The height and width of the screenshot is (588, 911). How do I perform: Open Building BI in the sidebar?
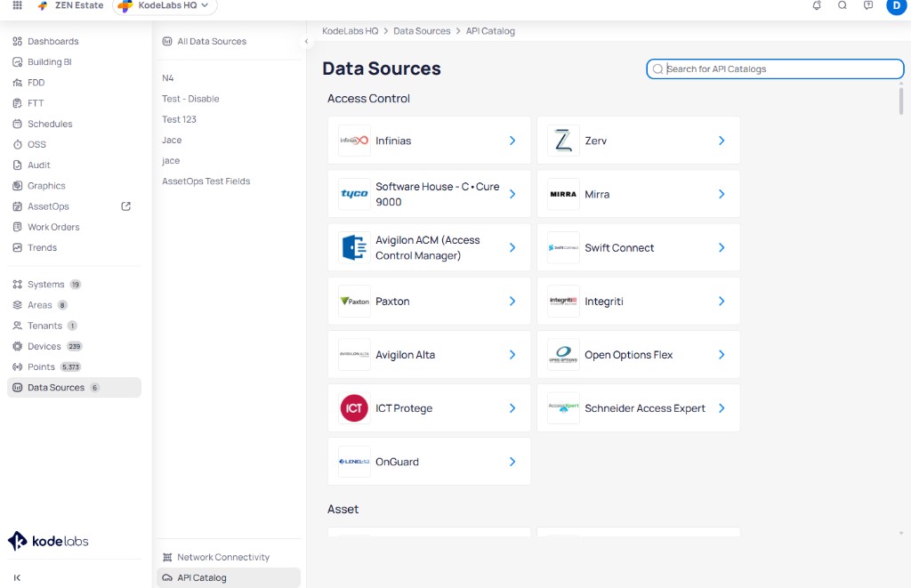point(74,61)
